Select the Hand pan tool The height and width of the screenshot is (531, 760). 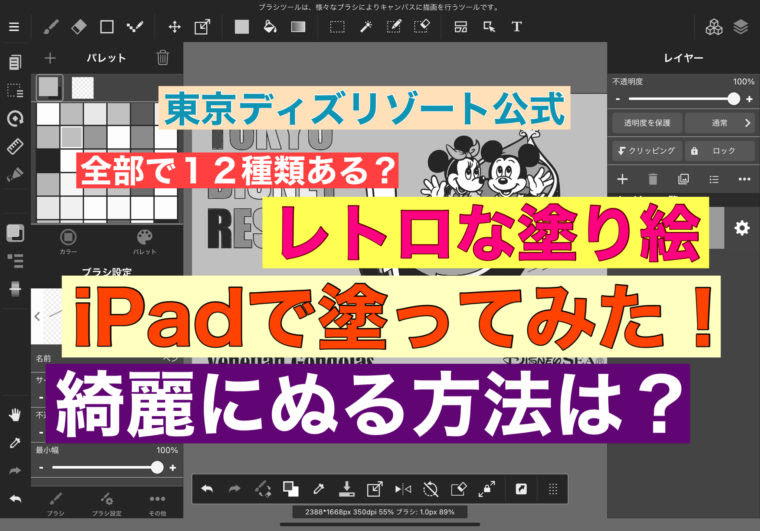point(15,415)
